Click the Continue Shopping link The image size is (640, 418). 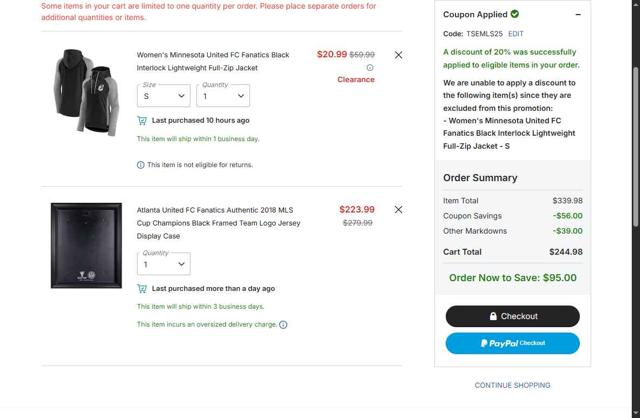(512, 385)
